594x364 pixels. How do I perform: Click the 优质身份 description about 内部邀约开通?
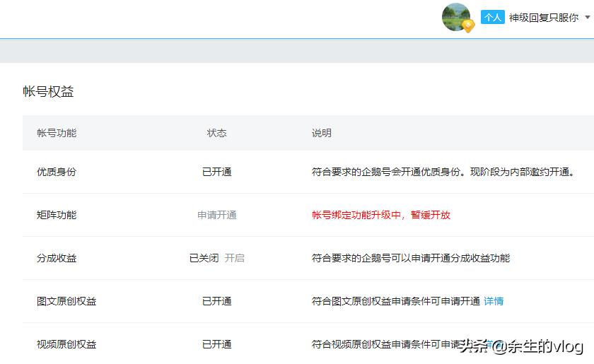(443, 172)
